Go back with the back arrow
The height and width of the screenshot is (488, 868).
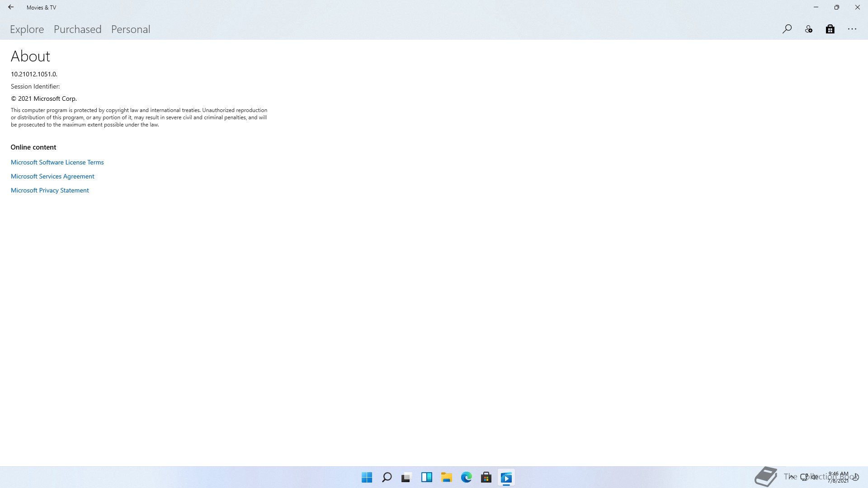[x=11, y=7]
